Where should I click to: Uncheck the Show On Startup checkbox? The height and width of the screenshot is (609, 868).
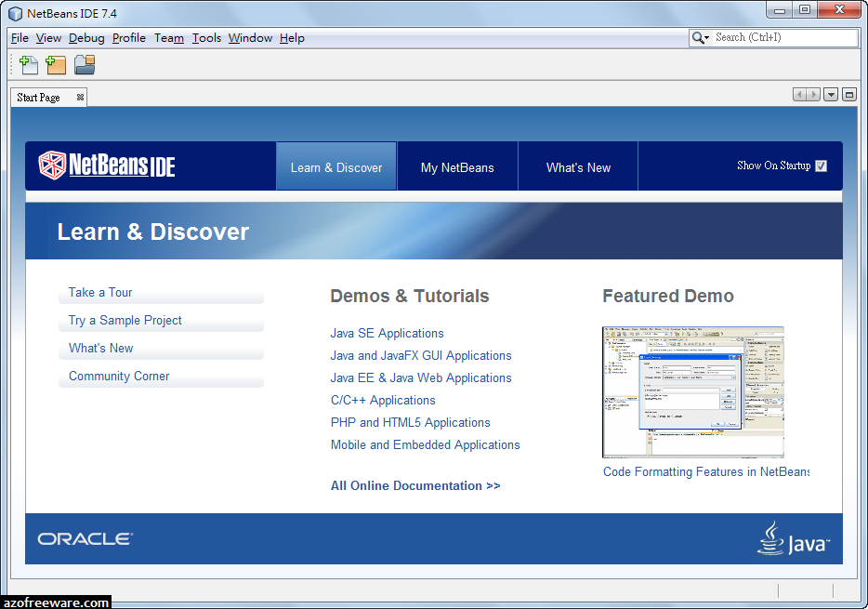821,165
